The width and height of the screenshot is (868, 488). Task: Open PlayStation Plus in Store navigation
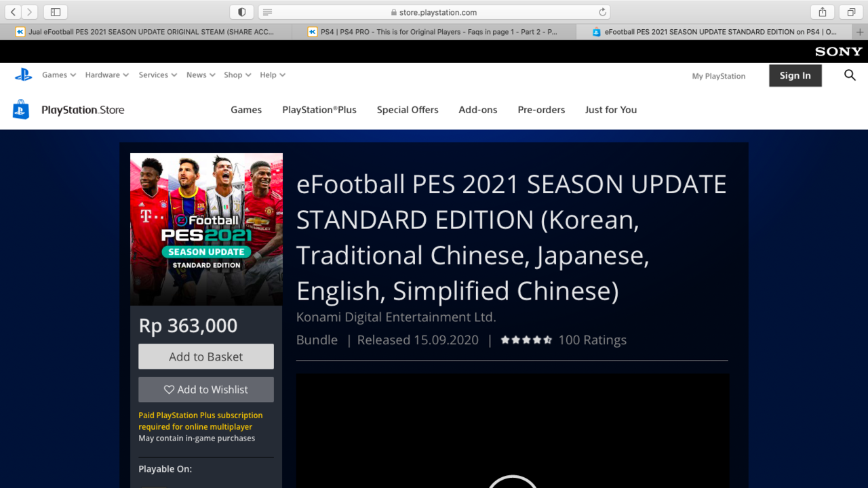[319, 110]
